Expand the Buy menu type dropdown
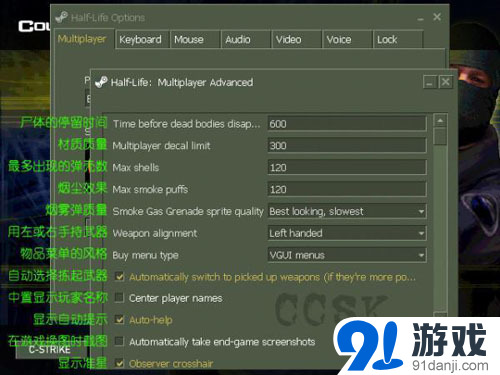 point(347,255)
